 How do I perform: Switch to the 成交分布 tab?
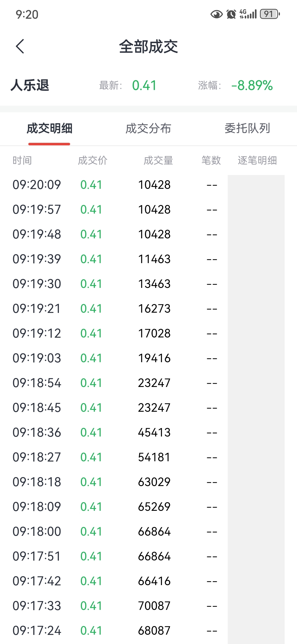(148, 129)
